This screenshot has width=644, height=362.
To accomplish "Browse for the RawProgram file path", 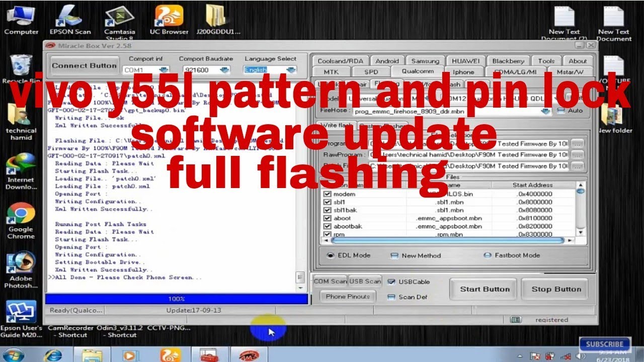I will [578, 155].
